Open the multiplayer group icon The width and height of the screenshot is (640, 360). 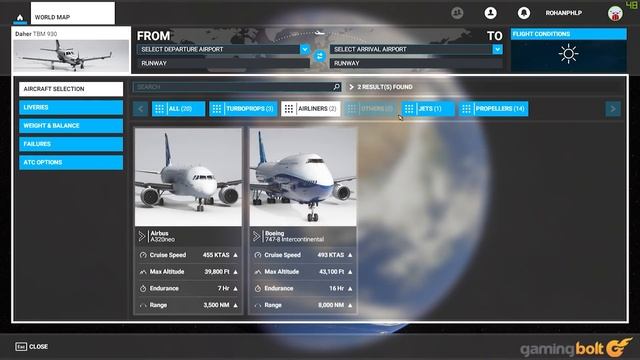[x=457, y=13]
